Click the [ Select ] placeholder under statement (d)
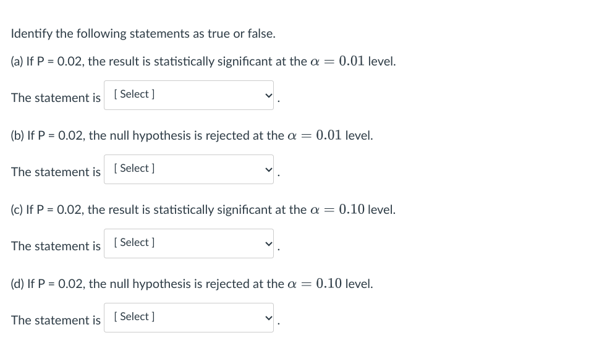Screen dimensions: 607x364 click(134, 316)
